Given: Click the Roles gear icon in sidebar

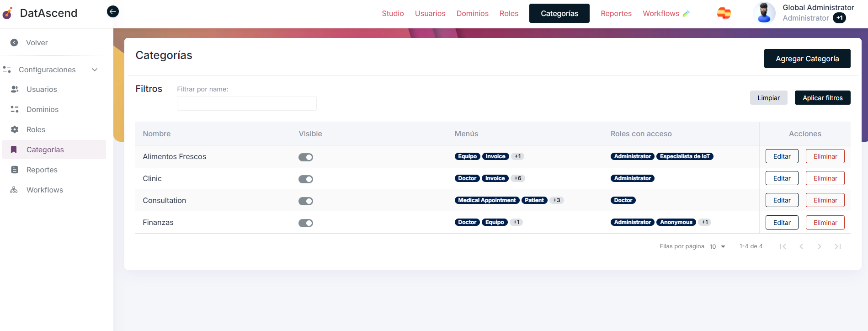Looking at the screenshot, I should click(15, 129).
